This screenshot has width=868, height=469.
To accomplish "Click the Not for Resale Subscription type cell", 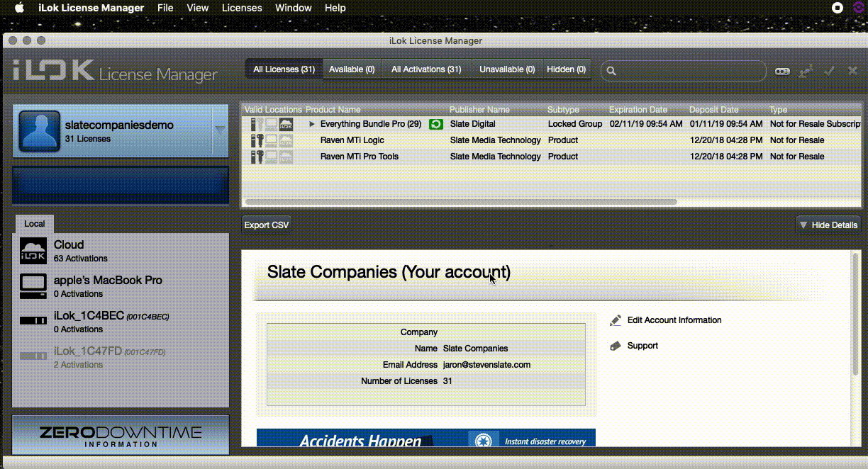I will tap(816, 124).
